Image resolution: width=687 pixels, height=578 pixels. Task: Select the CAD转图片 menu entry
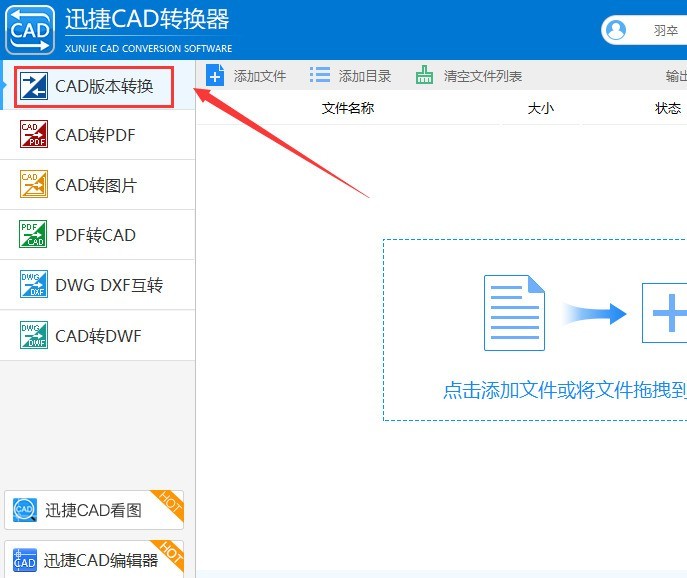tap(96, 185)
